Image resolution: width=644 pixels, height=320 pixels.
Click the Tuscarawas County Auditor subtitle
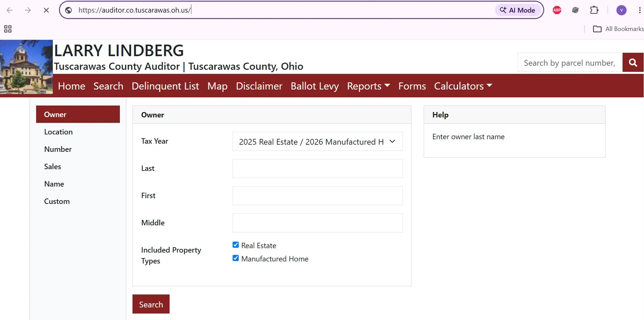pyautogui.click(x=178, y=66)
